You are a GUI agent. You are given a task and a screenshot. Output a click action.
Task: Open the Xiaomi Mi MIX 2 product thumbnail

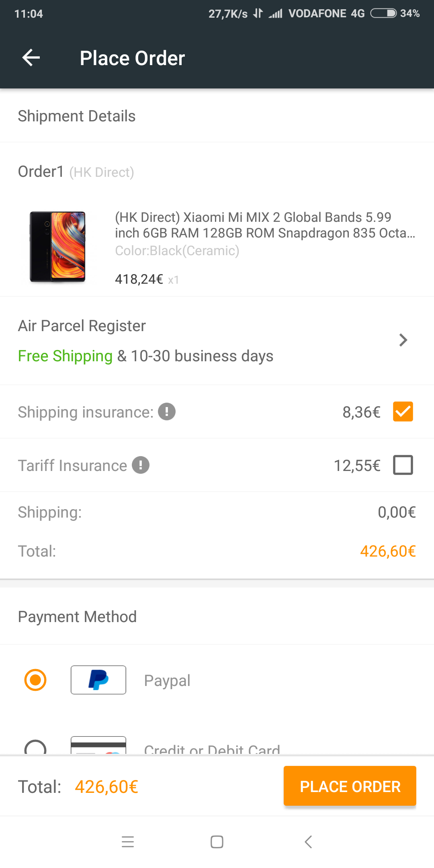[58, 247]
